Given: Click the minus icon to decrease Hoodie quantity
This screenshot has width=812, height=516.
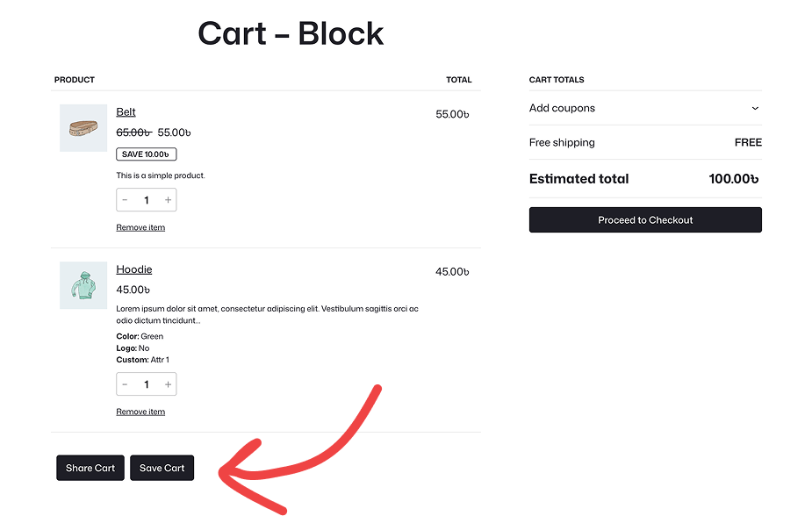Looking at the screenshot, I should point(125,383).
